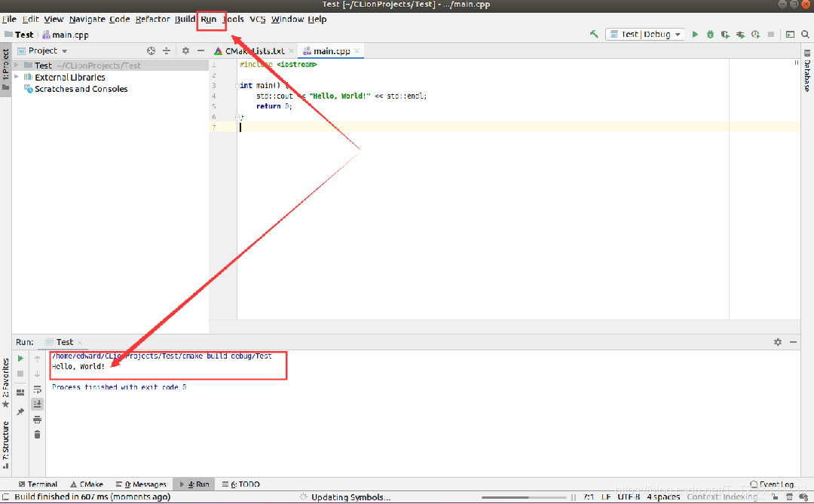814x504 pixels.
Task: Start debugging with the bug icon
Action: 710,34
